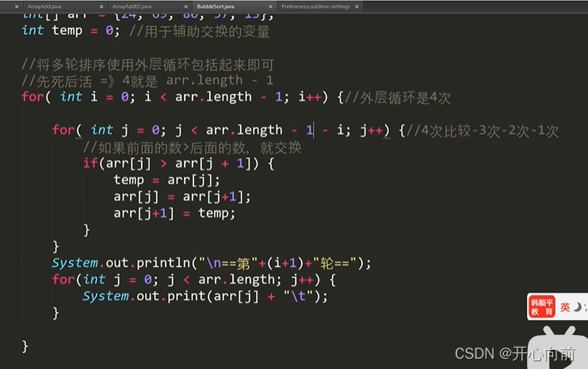Close the Preferences.sublime-settings tab

coord(357,6)
